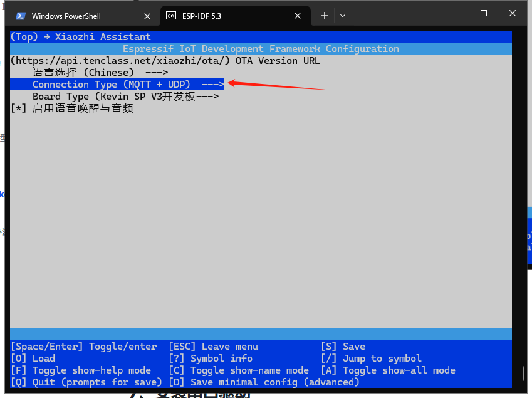Maximize the terminal window
Screen dimensions: 532x398
point(484,13)
